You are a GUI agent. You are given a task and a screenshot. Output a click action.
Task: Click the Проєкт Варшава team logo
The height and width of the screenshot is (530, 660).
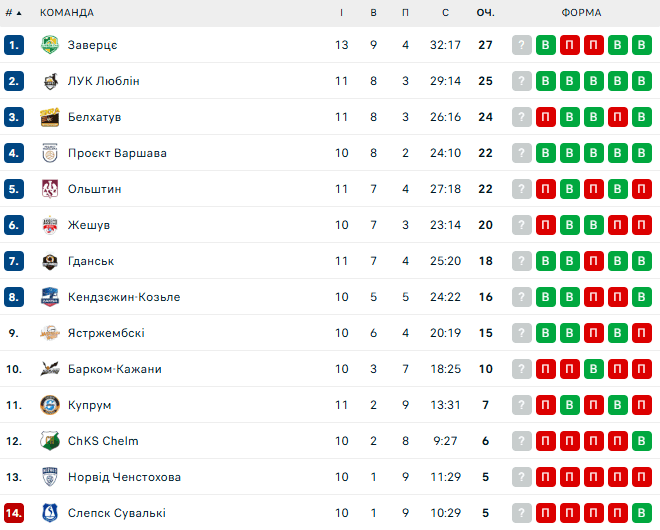click(50, 153)
